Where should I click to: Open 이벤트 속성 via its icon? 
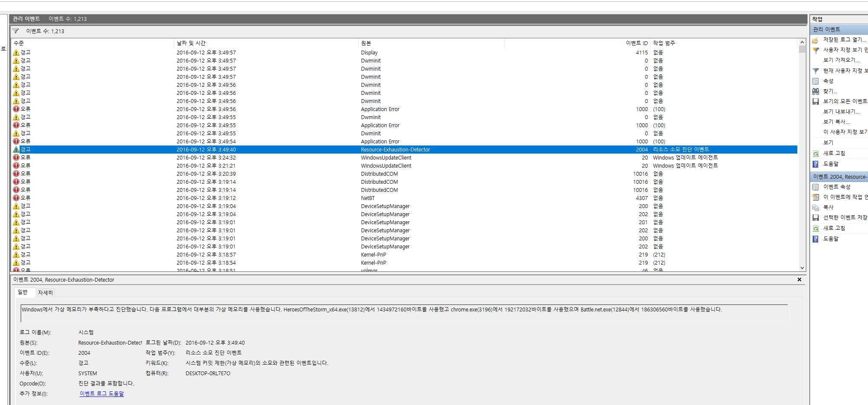(816, 187)
